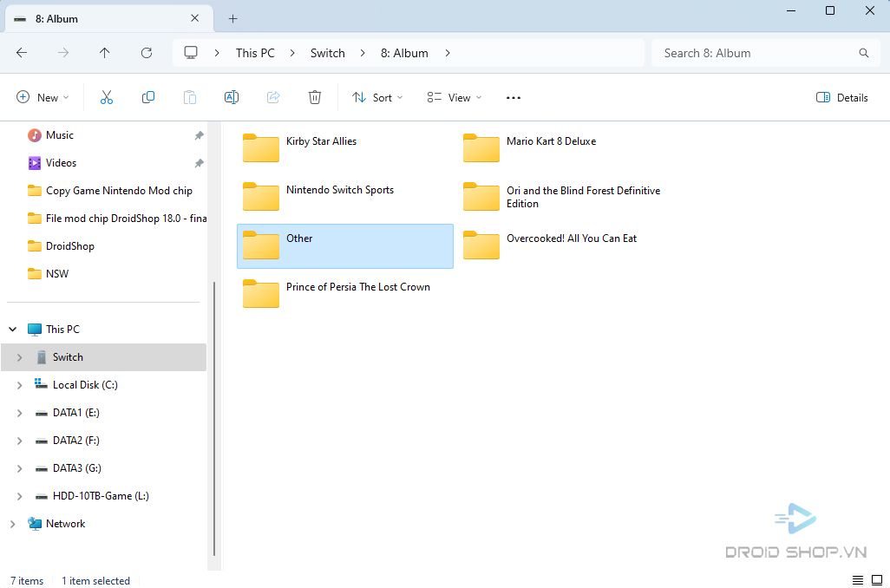Click the Ori and the Blind Forest name
The image size is (890, 588).
pyautogui.click(x=584, y=197)
